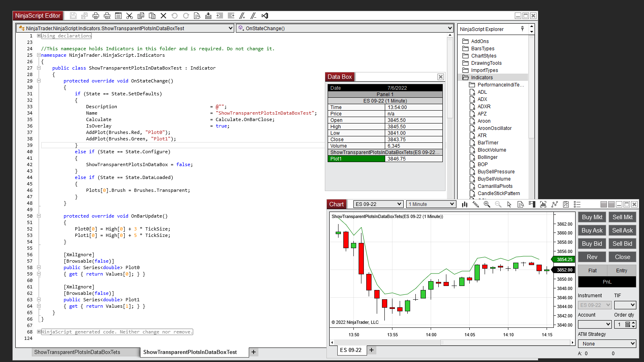The height and width of the screenshot is (362, 644).
Task: Click the Buy Ask button
Action: click(x=592, y=230)
